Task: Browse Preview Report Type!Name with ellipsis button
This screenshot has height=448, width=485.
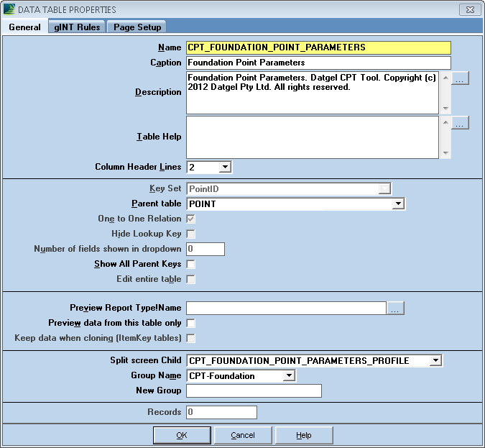Action: [396, 308]
